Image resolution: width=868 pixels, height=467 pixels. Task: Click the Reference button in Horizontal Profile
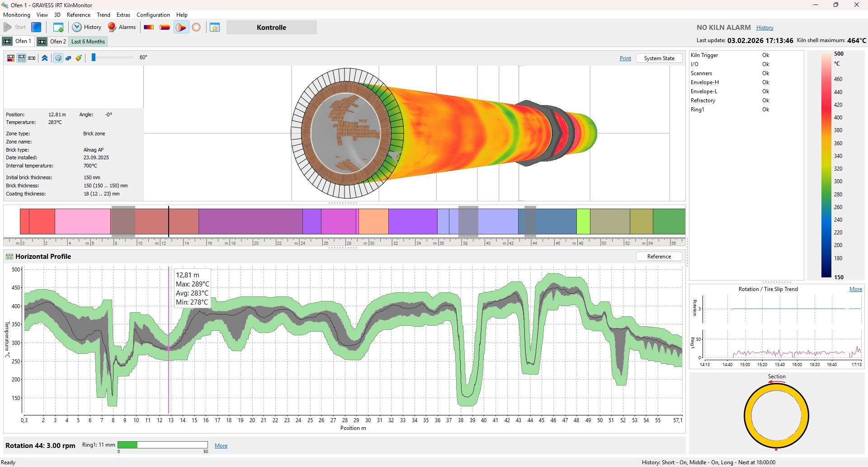(x=659, y=257)
